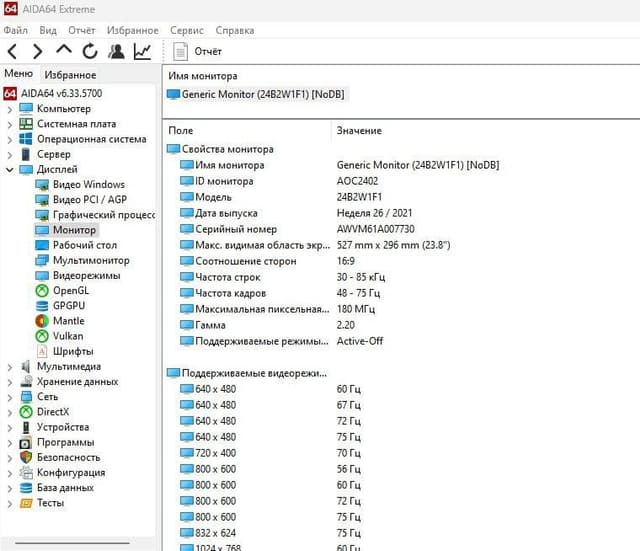Open the Вид menu
640x551 pixels.
[x=48, y=30]
